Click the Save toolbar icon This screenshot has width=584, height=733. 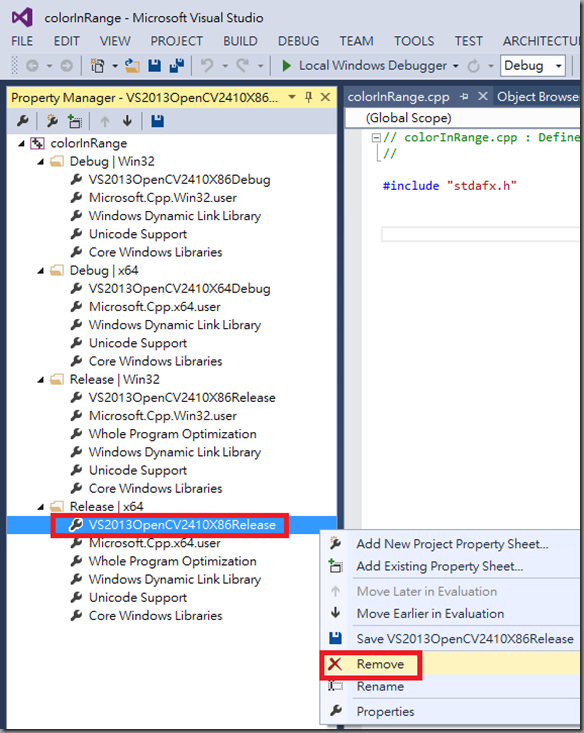[154, 66]
